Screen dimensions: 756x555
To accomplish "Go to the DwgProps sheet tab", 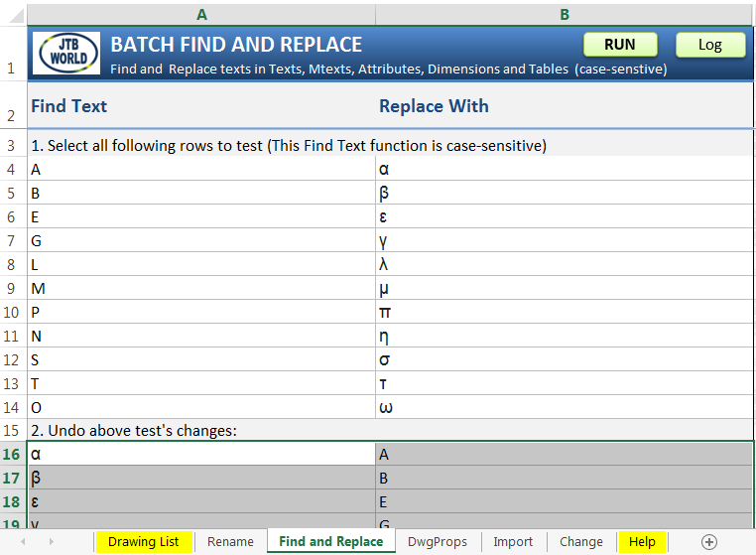I will (438, 541).
